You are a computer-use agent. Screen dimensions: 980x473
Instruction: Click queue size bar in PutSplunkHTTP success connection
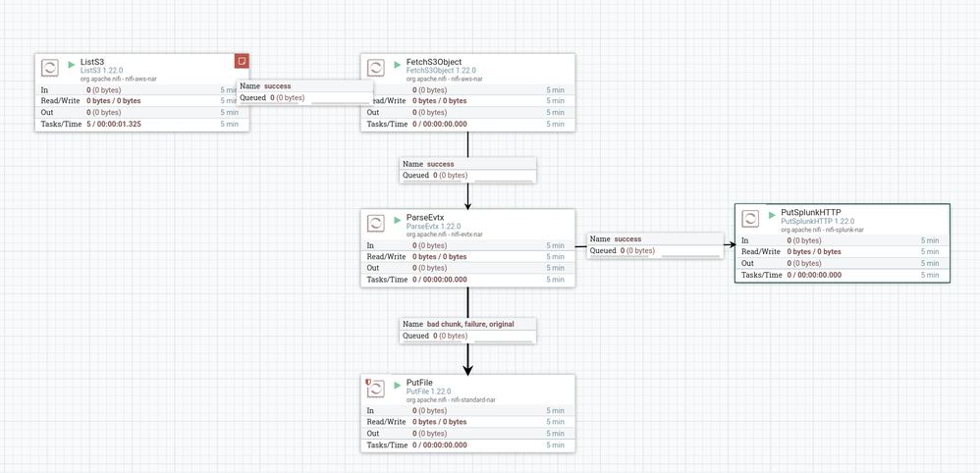pyautogui.click(x=690, y=256)
